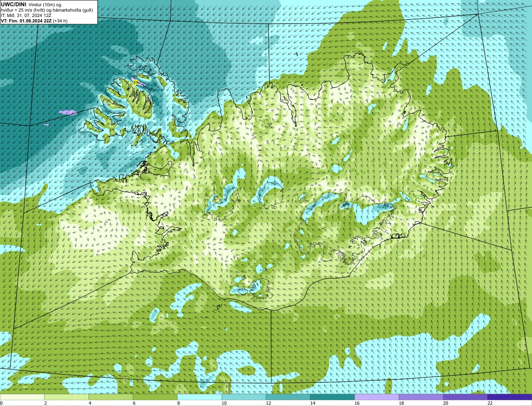This screenshot has height=406, width=532.
Task: Pick the 20–22 m/s violet legend segment
Action: 465,397
